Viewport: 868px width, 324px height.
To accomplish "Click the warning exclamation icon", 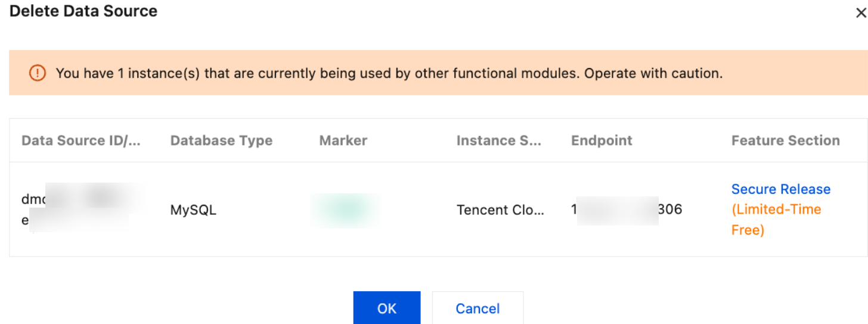I will (37, 73).
